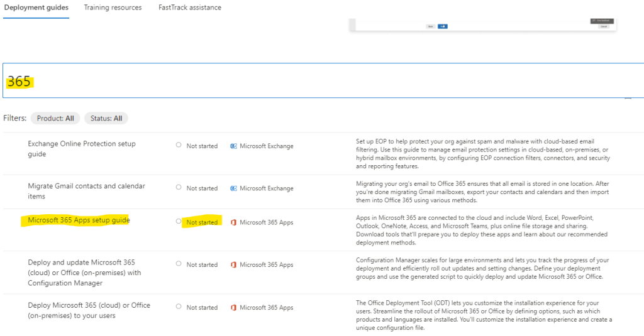The width and height of the screenshot is (644, 336).
Task: Click description starting 'Apps in Microsoft 365 are connected'
Action: click(x=482, y=230)
